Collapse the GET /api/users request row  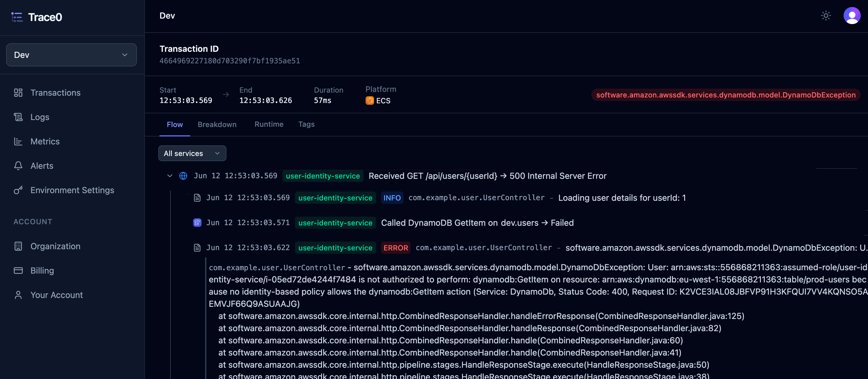[x=170, y=176]
